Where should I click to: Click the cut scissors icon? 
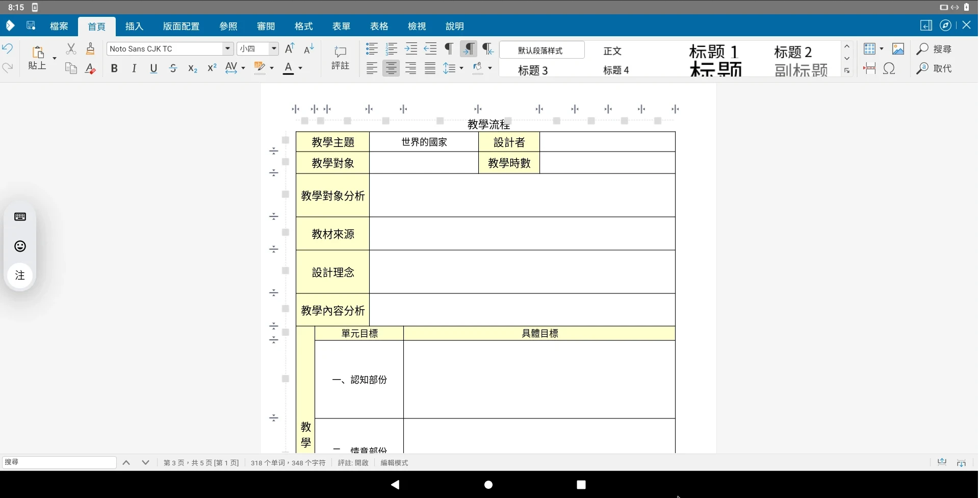(71, 49)
